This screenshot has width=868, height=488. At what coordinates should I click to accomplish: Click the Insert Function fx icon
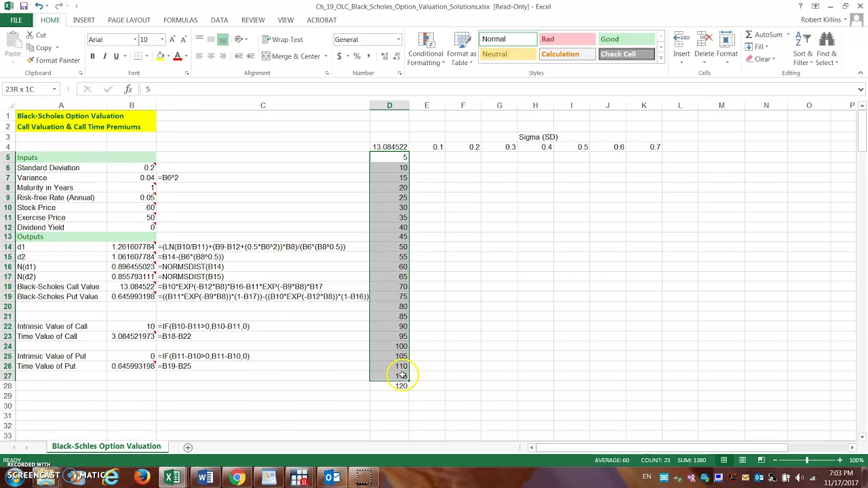128,89
